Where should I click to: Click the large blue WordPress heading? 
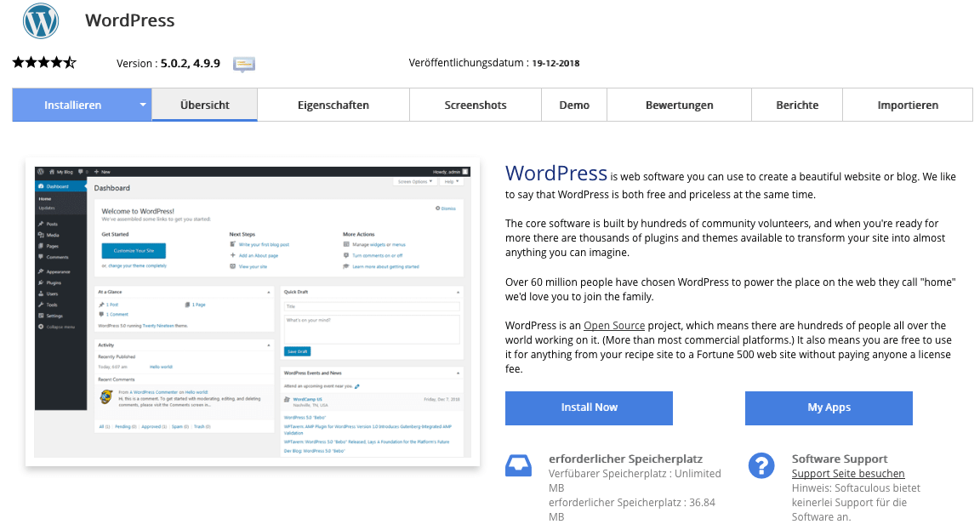(x=556, y=174)
